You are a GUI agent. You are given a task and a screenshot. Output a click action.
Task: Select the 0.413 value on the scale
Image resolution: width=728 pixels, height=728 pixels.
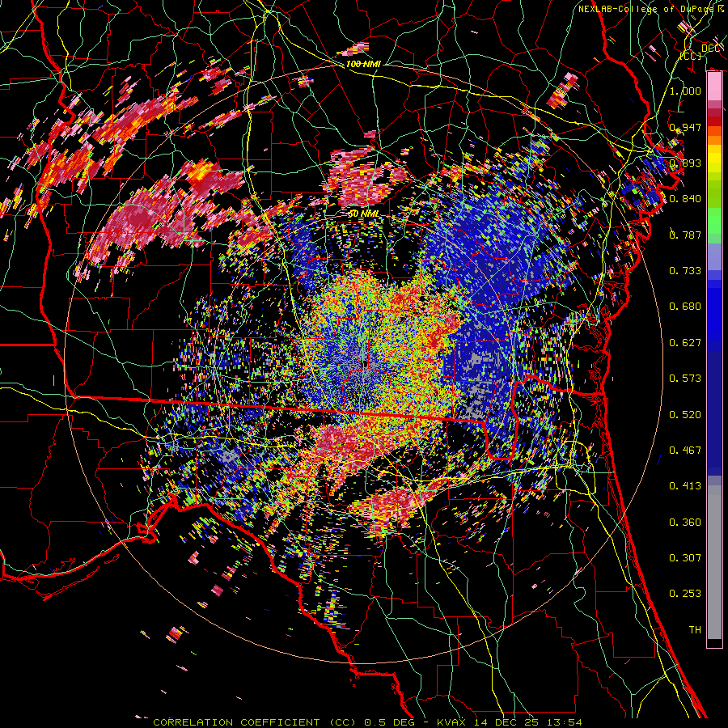685,485
